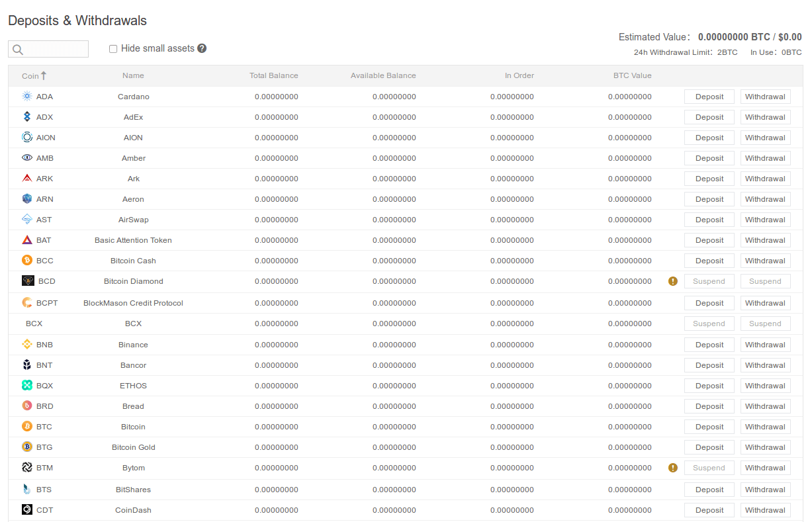Click the warning icon in Bytom row
812x522 pixels.
click(673, 468)
